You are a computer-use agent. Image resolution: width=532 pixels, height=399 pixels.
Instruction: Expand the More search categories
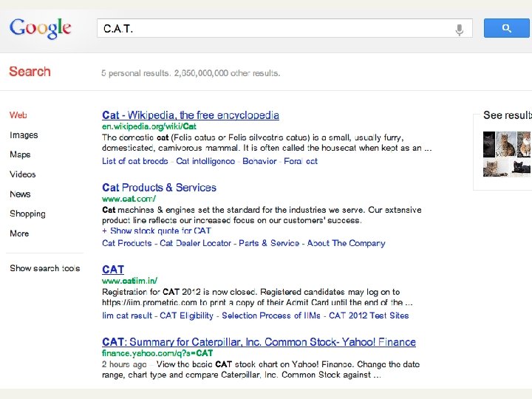(19, 233)
